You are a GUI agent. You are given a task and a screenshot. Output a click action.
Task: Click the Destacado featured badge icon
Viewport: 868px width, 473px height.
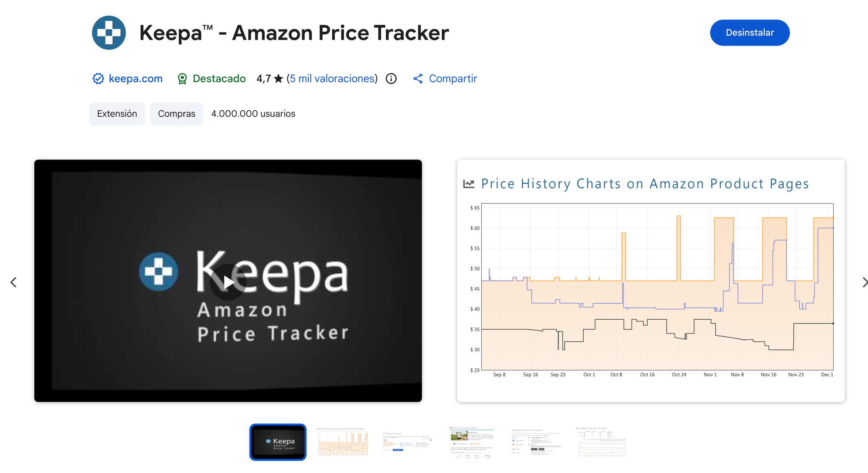pyautogui.click(x=182, y=79)
